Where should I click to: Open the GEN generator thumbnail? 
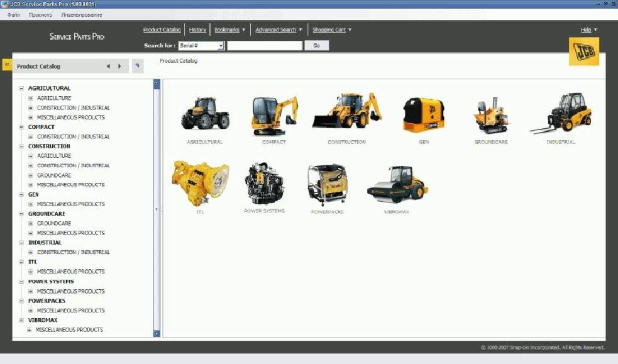(424, 115)
